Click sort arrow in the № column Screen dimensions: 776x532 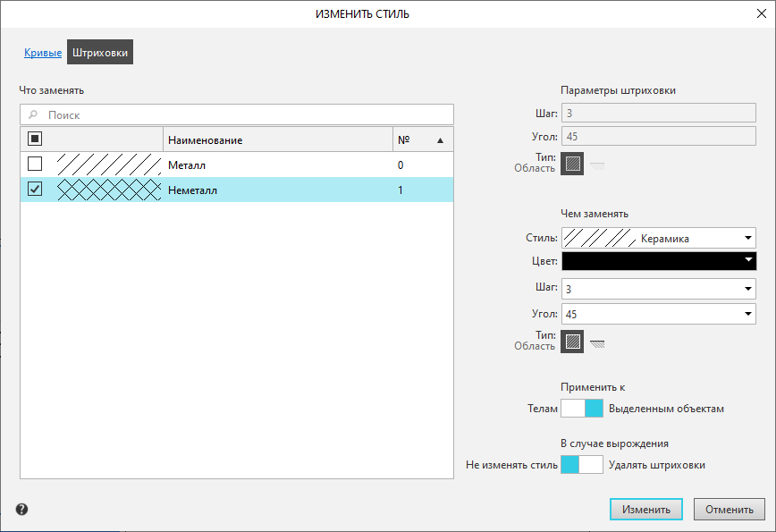pyautogui.click(x=440, y=140)
